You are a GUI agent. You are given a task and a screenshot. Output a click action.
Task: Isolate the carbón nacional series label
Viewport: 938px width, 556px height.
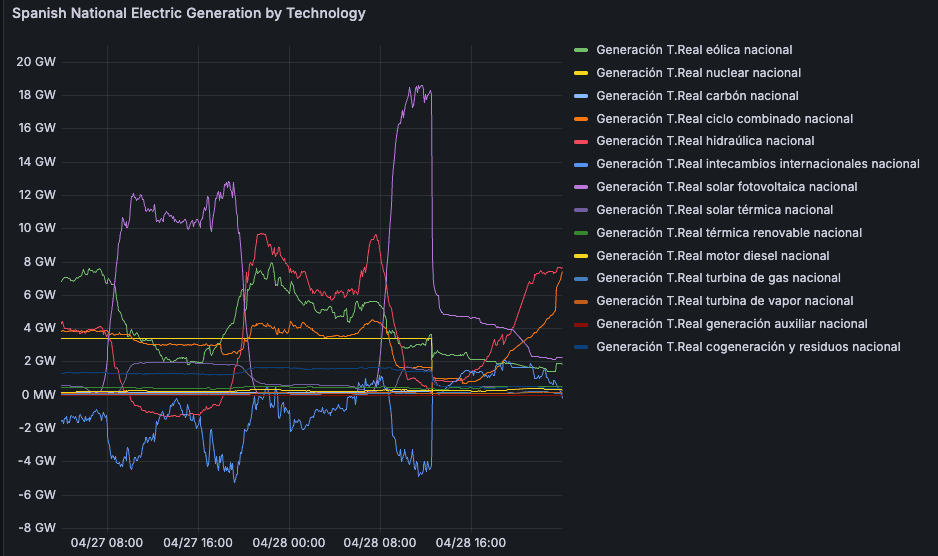697,95
